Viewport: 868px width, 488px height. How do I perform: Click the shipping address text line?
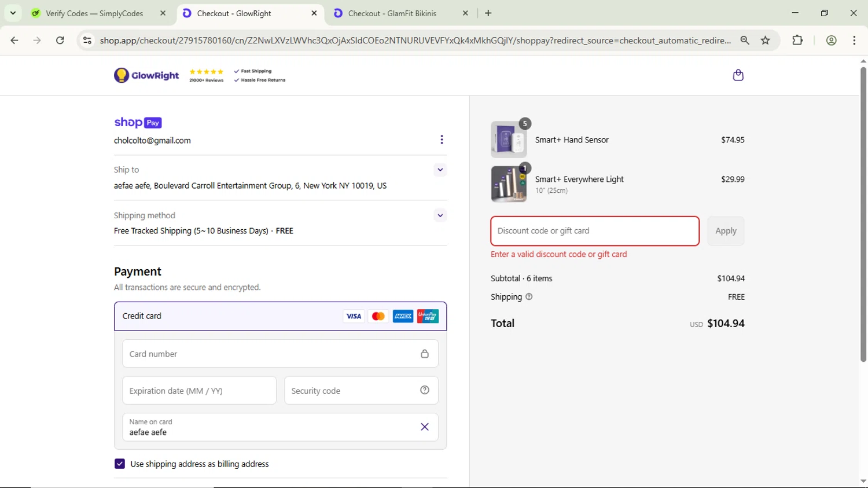[250, 186]
